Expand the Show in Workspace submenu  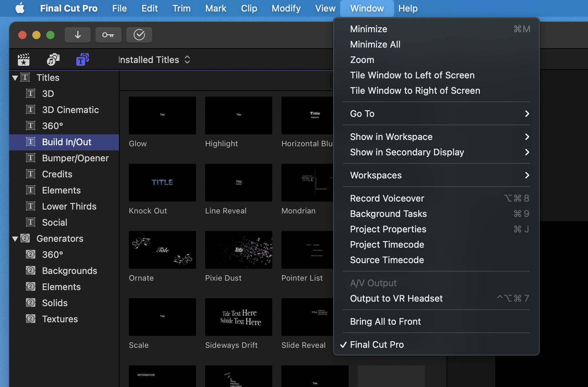436,137
